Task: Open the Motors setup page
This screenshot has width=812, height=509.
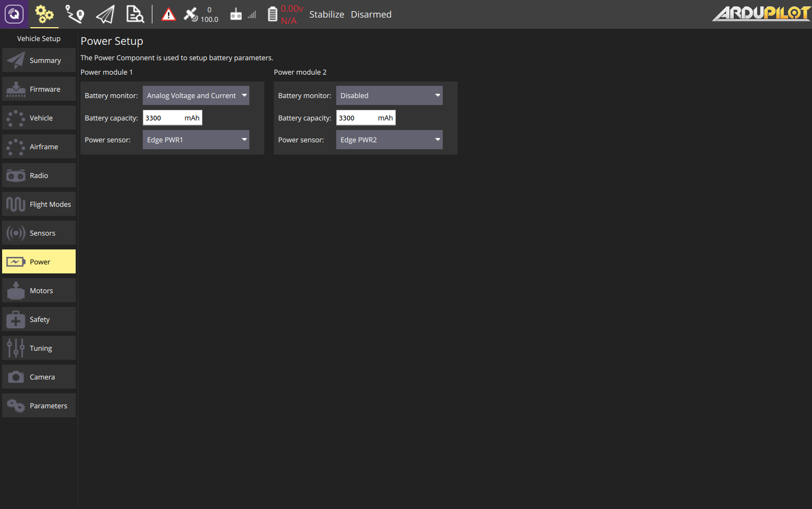Action: coord(39,290)
